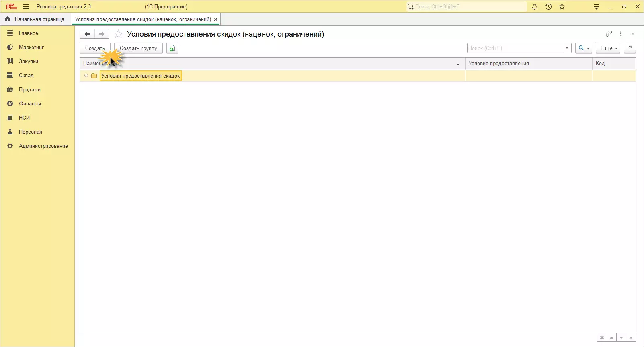Click the Создать группу button

tap(138, 48)
